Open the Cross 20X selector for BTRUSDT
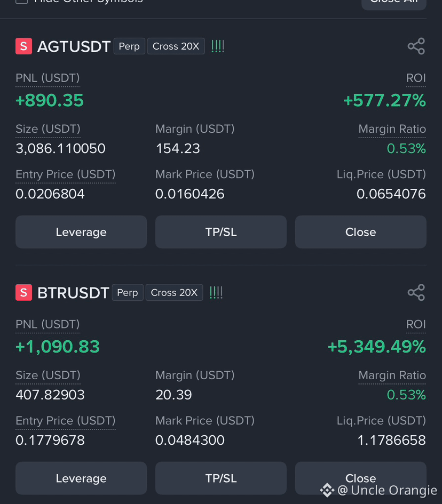442x504 pixels. (175, 292)
